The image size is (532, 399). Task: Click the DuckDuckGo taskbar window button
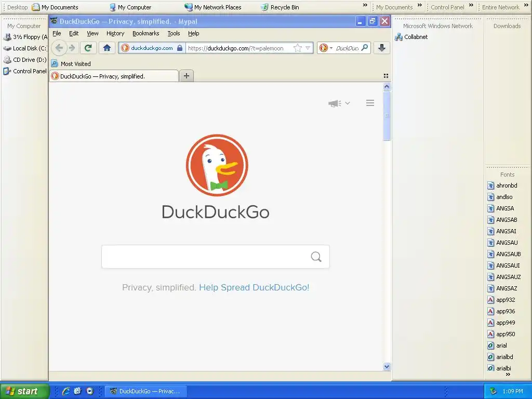(146, 391)
